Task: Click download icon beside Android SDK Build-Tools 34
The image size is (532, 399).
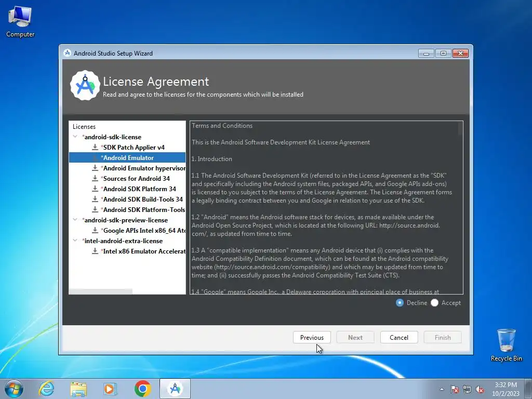Action: (x=95, y=199)
